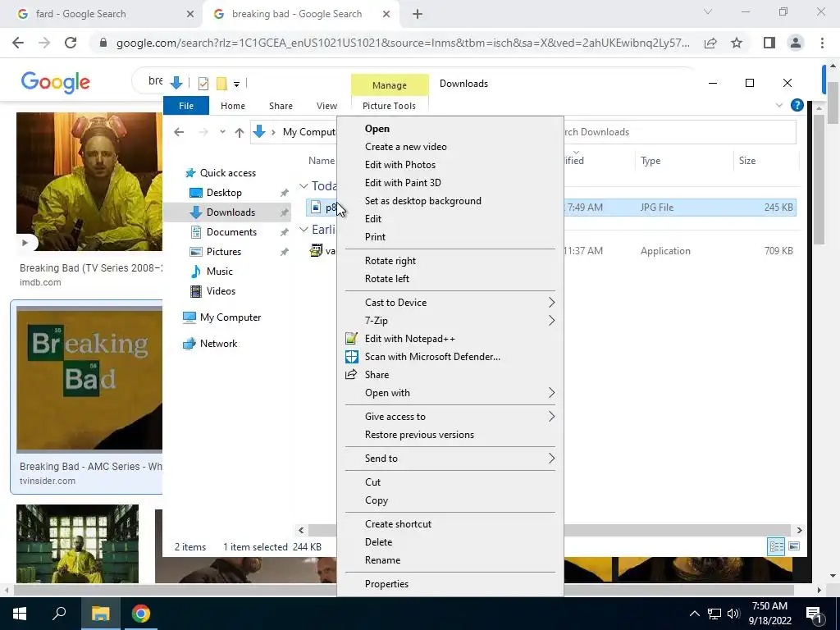The image size is (840, 630).
Task: Click the Explorer Properties quick access toolbar icon
Action: pyautogui.click(x=203, y=84)
